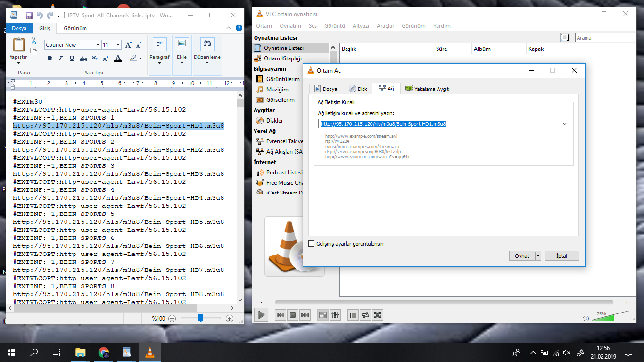Open the Windows Start menu
The height and width of the screenshot is (362, 644).
pyautogui.click(x=11, y=352)
